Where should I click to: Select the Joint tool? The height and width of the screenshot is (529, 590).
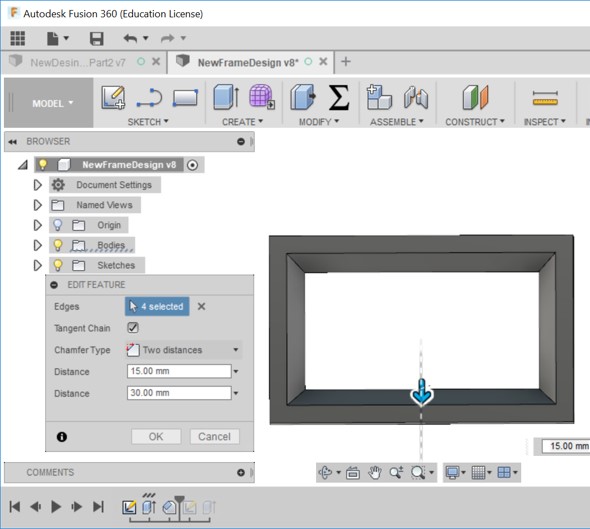pyautogui.click(x=416, y=97)
